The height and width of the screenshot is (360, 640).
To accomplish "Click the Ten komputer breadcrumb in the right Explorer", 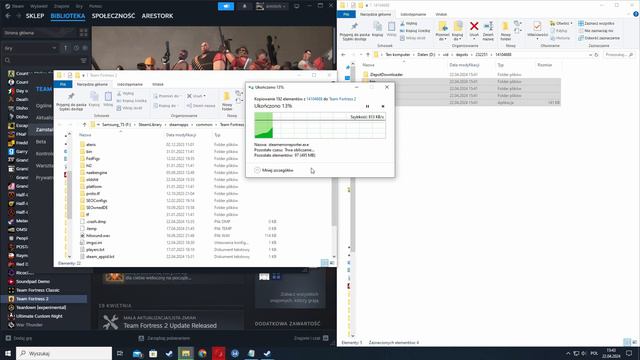I will click(x=398, y=55).
